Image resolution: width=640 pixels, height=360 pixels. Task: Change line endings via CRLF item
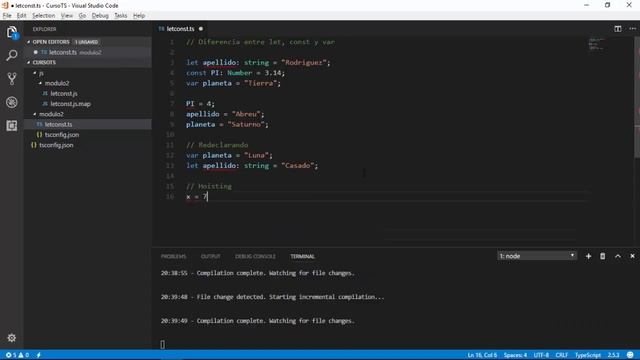[562, 355]
